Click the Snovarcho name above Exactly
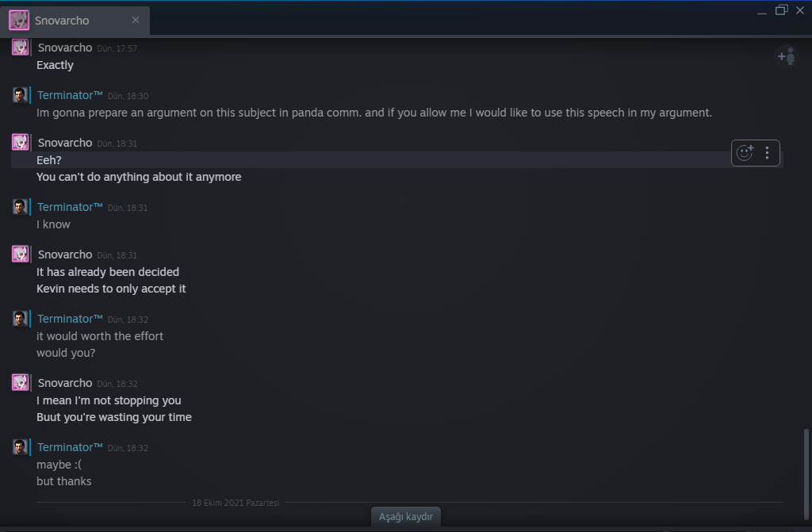812x532 pixels. (65, 48)
